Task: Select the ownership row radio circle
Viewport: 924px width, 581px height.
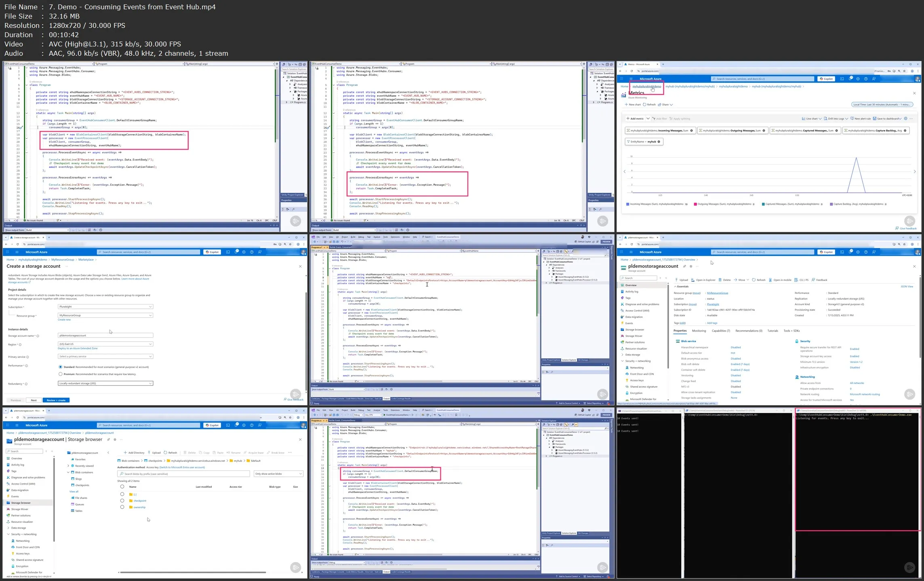Action: 122,507
